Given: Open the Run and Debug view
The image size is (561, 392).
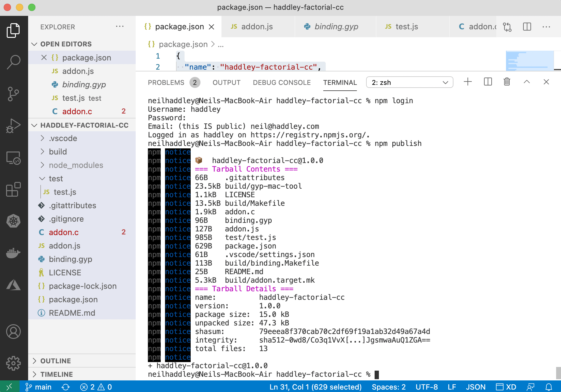Looking at the screenshot, I should [x=13, y=125].
